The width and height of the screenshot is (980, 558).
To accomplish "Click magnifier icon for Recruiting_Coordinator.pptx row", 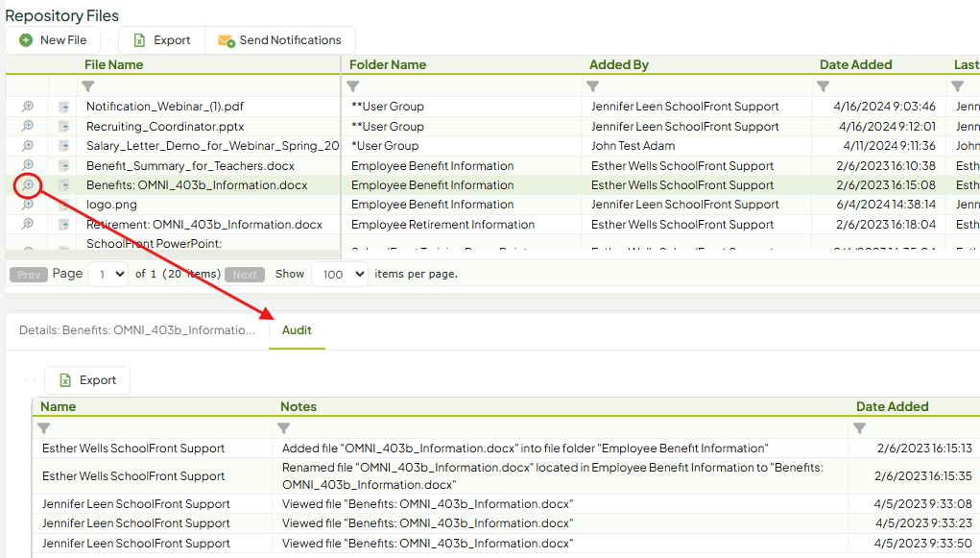I will [x=28, y=126].
